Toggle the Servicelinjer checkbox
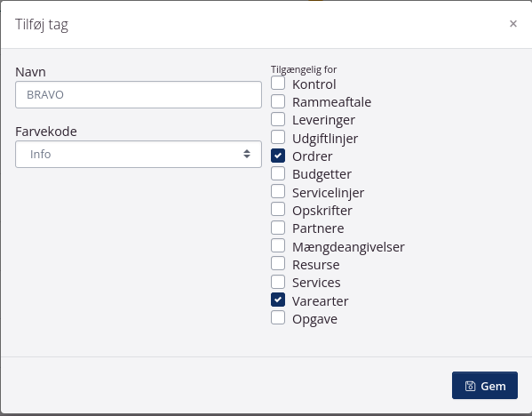The width and height of the screenshot is (532, 416). (278, 191)
